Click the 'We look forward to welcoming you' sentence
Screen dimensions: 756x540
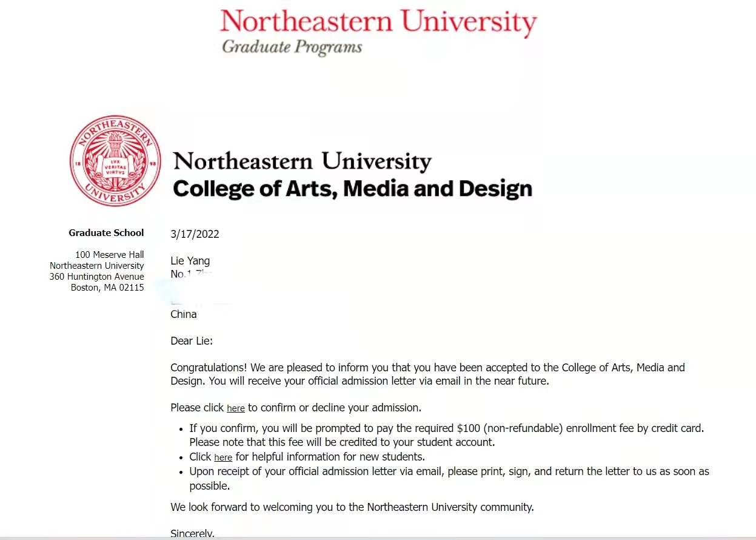point(352,507)
